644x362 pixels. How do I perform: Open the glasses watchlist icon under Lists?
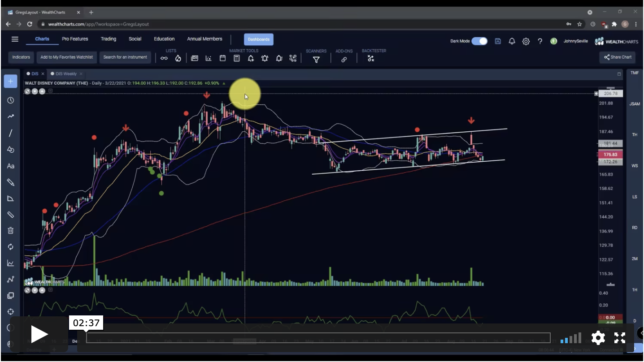click(x=164, y=58)
